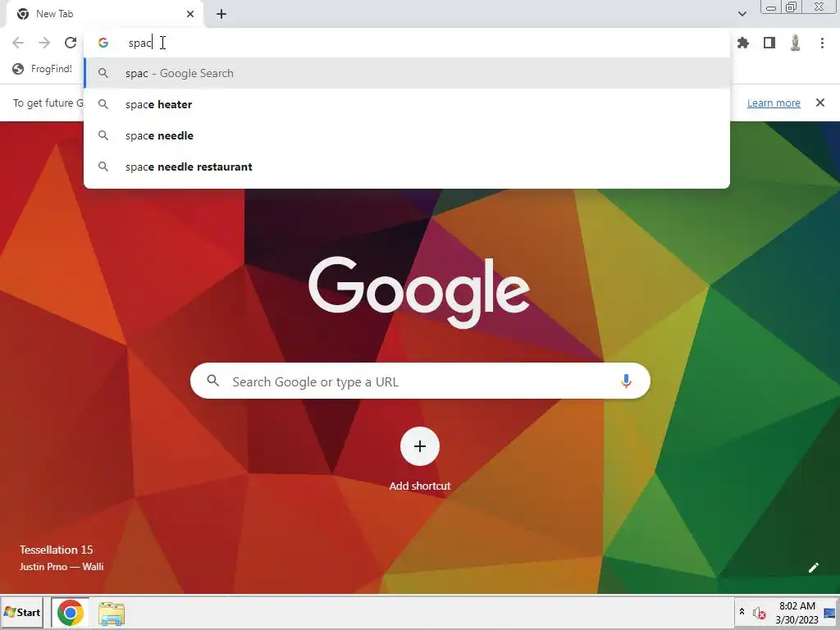The width and height of the screenshot is (840, 630).
Task: Go back with the back arrow
Action: (18, 43)
